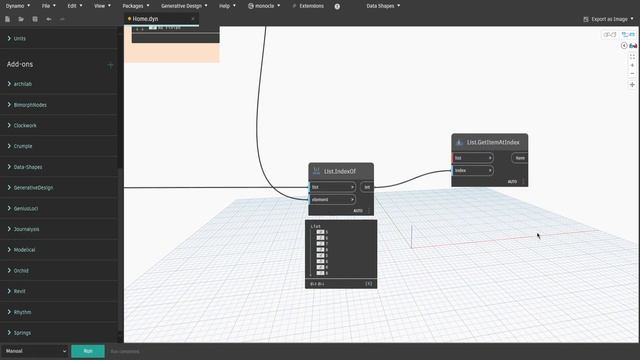The width and height of the screenshot is (640, 360).
Task: Expand the archilab add-on category
Action: click(x=59, y=84)
